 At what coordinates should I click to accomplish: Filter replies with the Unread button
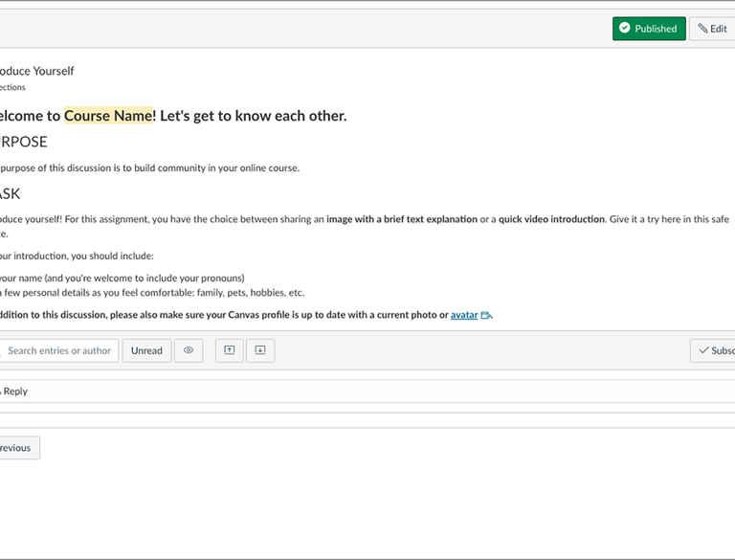click(x=146, y=350)
